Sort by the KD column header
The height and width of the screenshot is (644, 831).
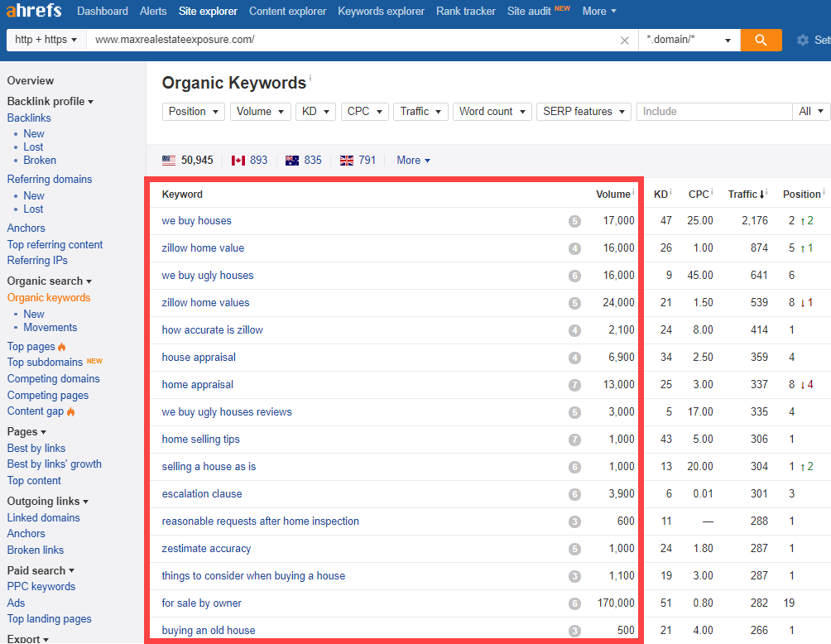tap(660, 195)
